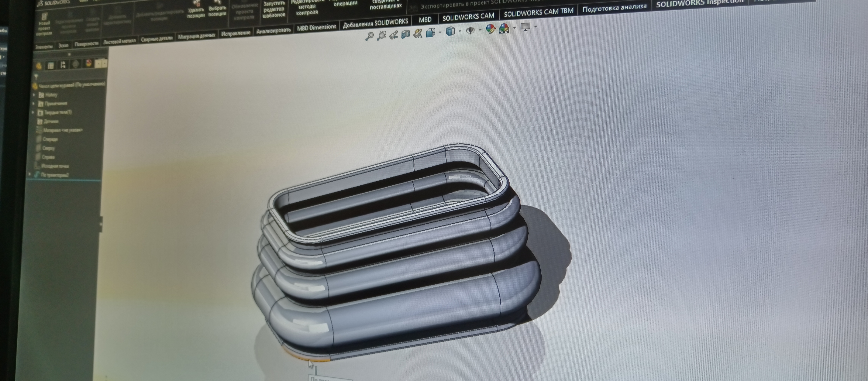This screenshot has width=868, height=381.
Task: Select the Справа plane in the tree
Action: [x=45, y=157]
